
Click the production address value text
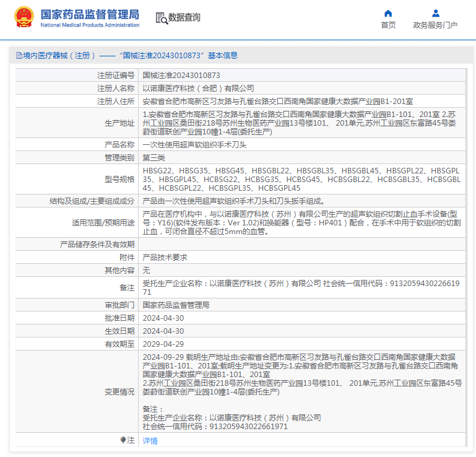pos(300,123)
